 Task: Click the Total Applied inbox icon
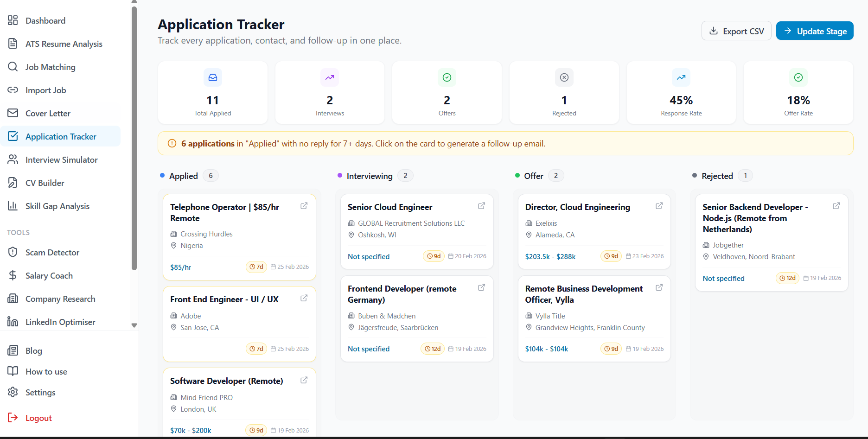click(x=213, y=77)
